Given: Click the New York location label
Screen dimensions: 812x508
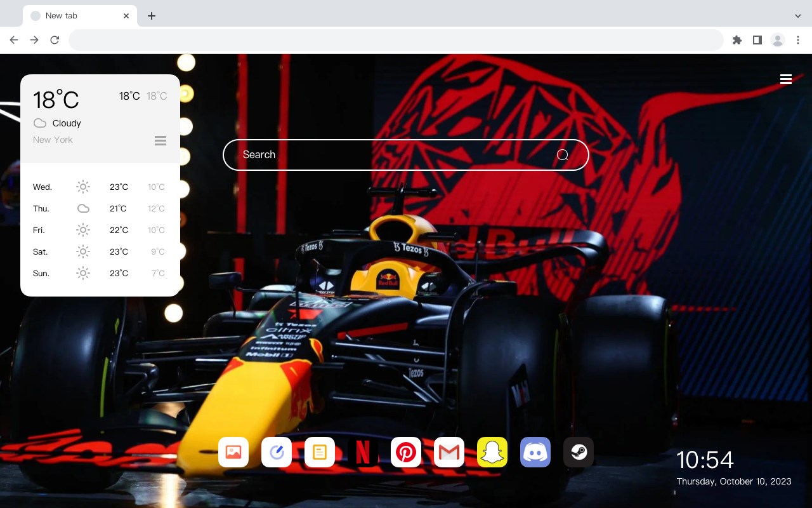Looking at the screenshot, I should 53,140.
